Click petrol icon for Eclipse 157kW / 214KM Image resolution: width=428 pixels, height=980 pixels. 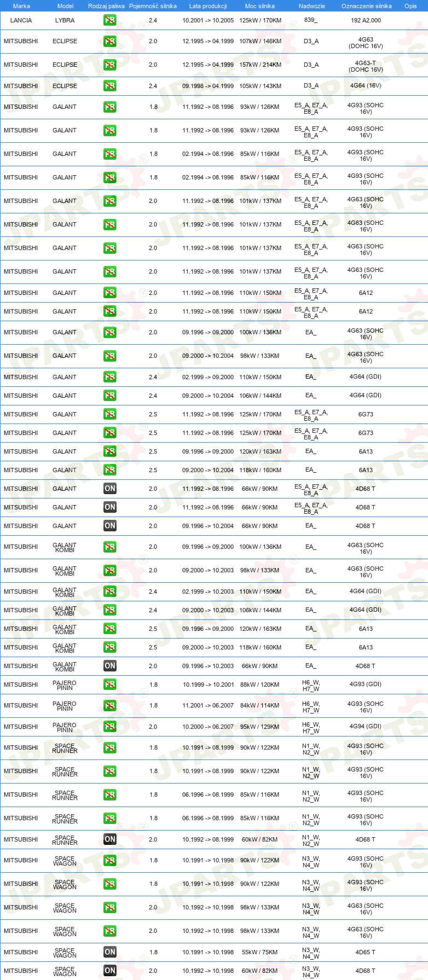point(110,65)
